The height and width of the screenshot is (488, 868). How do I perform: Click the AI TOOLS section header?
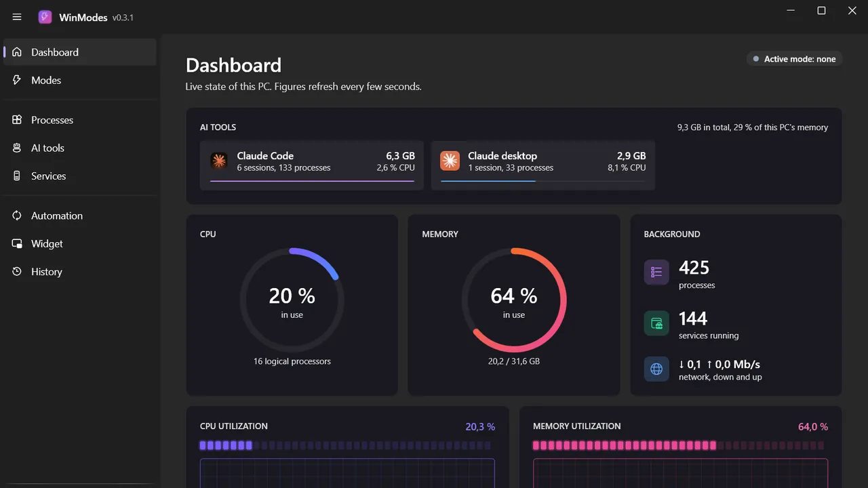click(x=218, y=127)
